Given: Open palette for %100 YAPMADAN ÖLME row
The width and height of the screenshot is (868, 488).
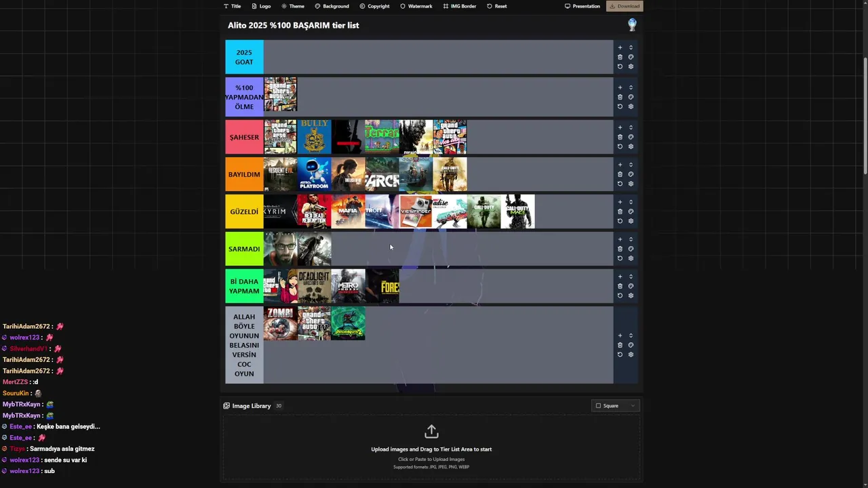Looking at the screenshot, I should point(631,97).
